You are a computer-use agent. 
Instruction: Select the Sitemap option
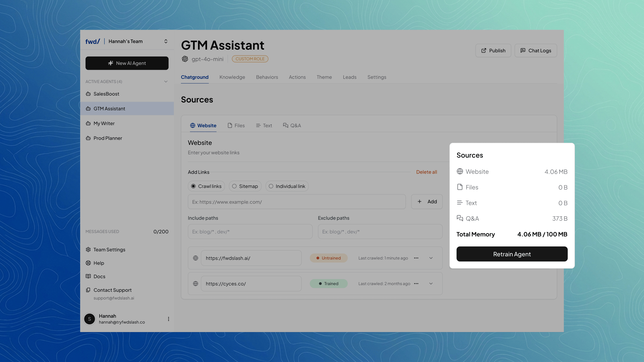pos(245,186)
